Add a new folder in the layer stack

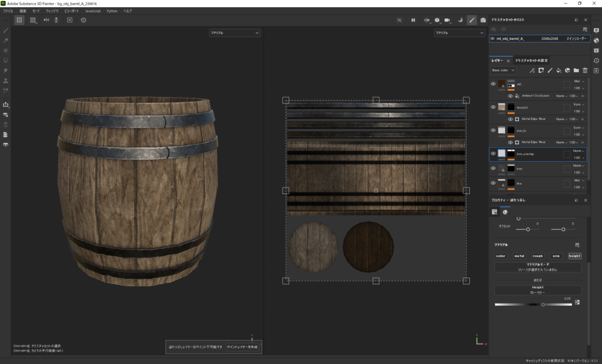576,70
